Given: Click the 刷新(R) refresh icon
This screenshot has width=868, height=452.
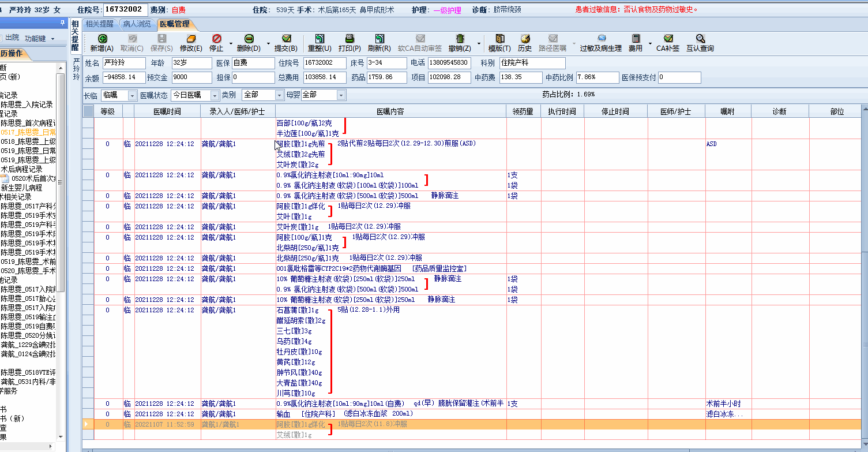Looking at the screenshot, I should (x=379, y=39).
